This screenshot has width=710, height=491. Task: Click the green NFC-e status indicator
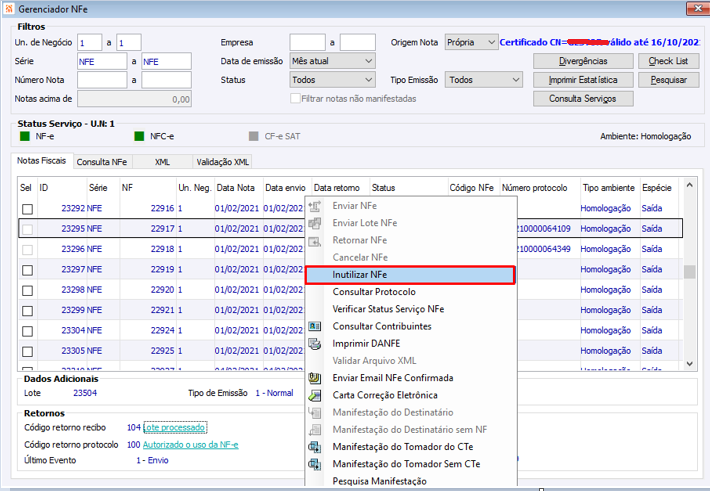(x=141, y=135)
